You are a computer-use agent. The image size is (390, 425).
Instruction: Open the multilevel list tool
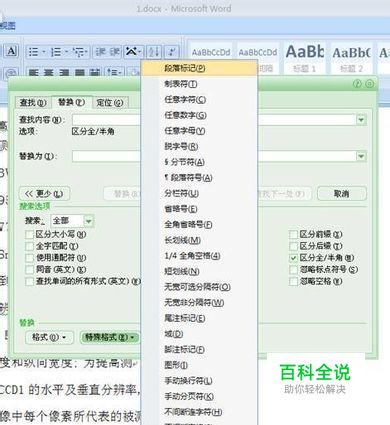tap(80, 52)
